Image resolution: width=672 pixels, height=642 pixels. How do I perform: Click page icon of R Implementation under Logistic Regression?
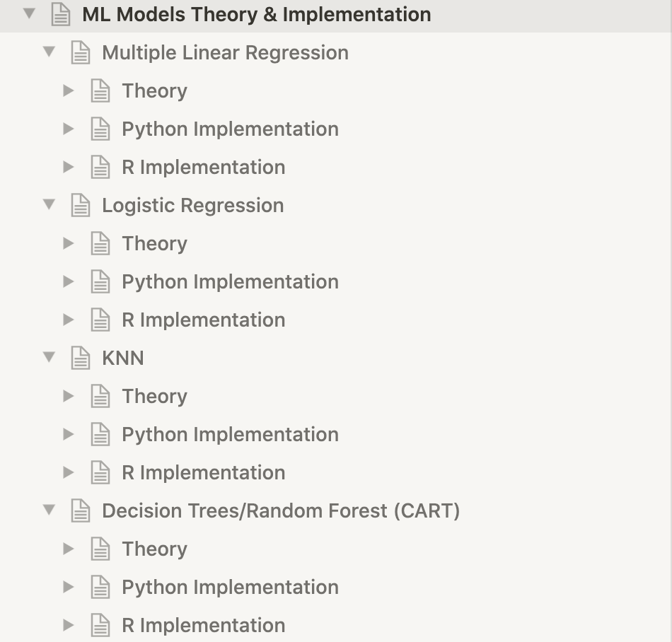[100, 320]
